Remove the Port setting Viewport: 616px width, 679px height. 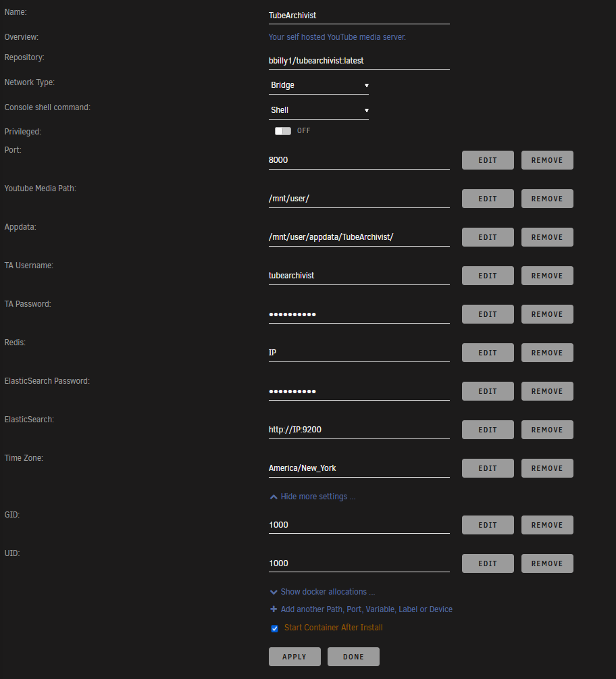point(547,160)
